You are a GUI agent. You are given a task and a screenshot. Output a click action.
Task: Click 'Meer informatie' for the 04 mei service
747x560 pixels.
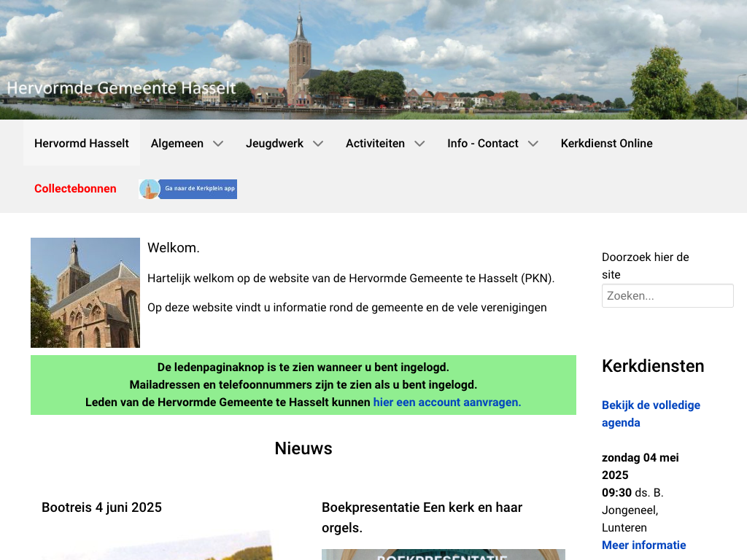(x=643, y=545)
